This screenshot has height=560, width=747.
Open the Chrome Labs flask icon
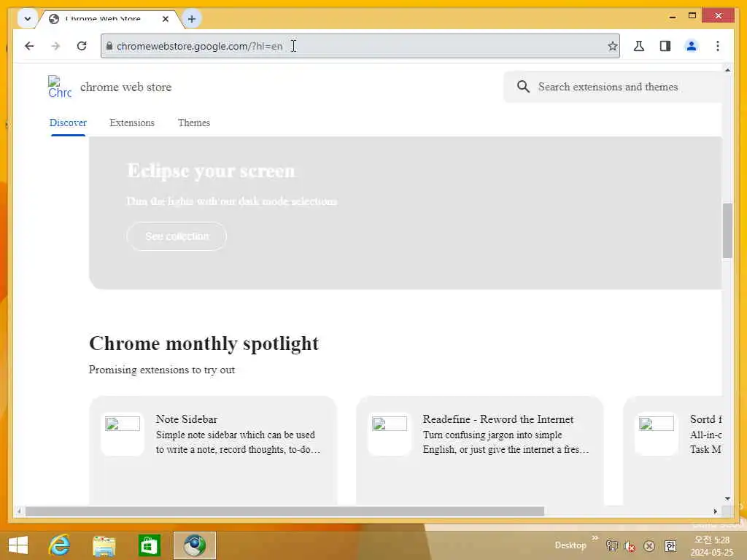tap(639, 46)
